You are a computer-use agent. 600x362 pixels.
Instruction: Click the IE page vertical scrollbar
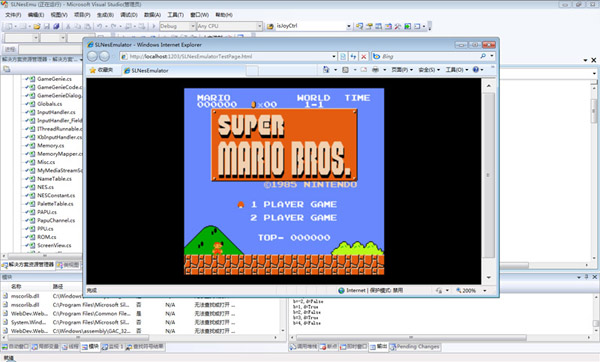click(489, 175)
